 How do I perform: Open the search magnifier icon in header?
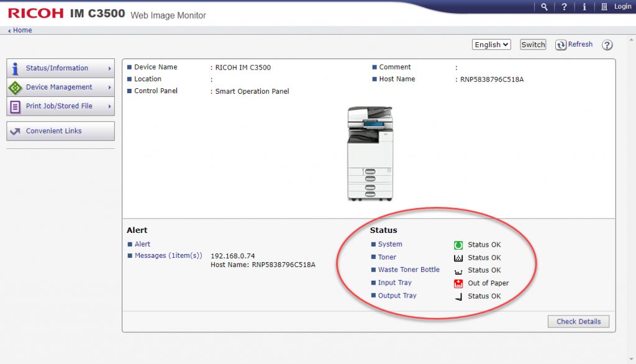click(544, 6)
